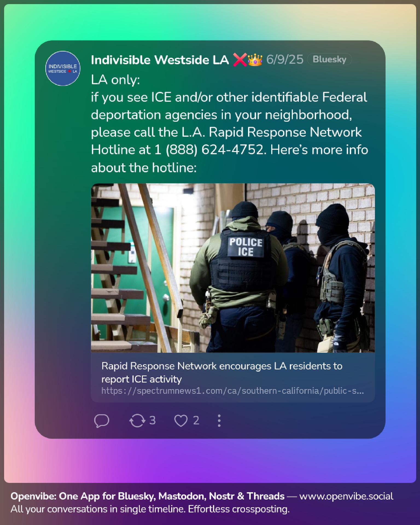
Task: Click the Openvibe One App tagline
Action: click(147, 496)
